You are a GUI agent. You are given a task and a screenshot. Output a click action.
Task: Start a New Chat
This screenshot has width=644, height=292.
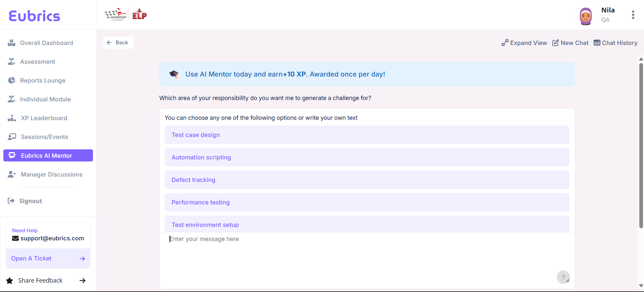(x=575, y=43)
